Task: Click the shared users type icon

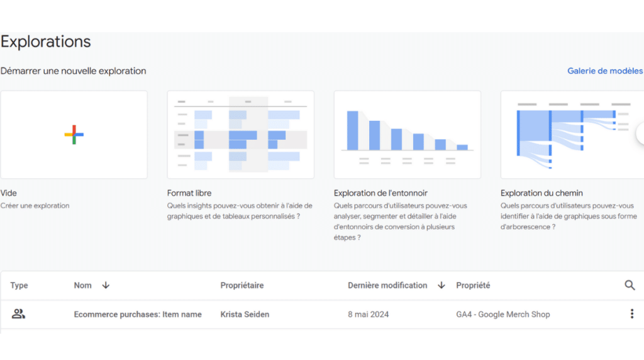Action: 18,314
